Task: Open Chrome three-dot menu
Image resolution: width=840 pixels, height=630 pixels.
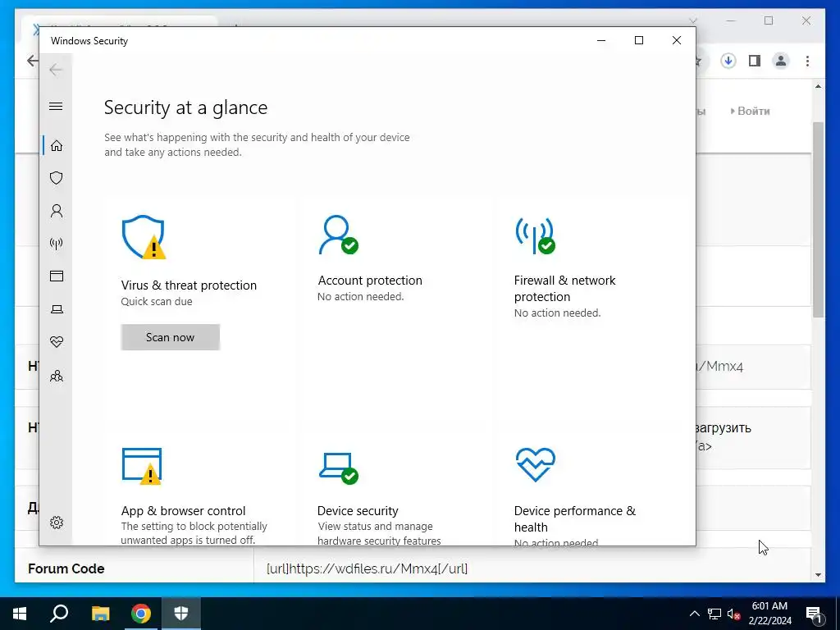Action: tap(807, 61)
